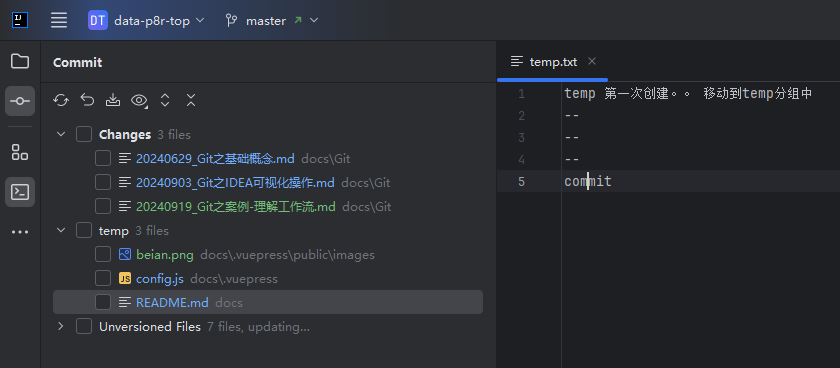
Task: Check the config.js checkbox
Action: (x=103, y=279)
